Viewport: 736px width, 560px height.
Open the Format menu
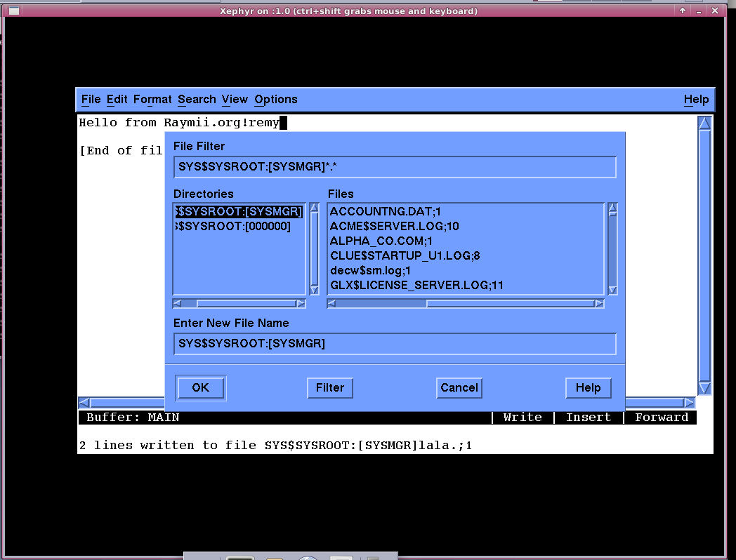pyautogui.click(x=152, y=100)
